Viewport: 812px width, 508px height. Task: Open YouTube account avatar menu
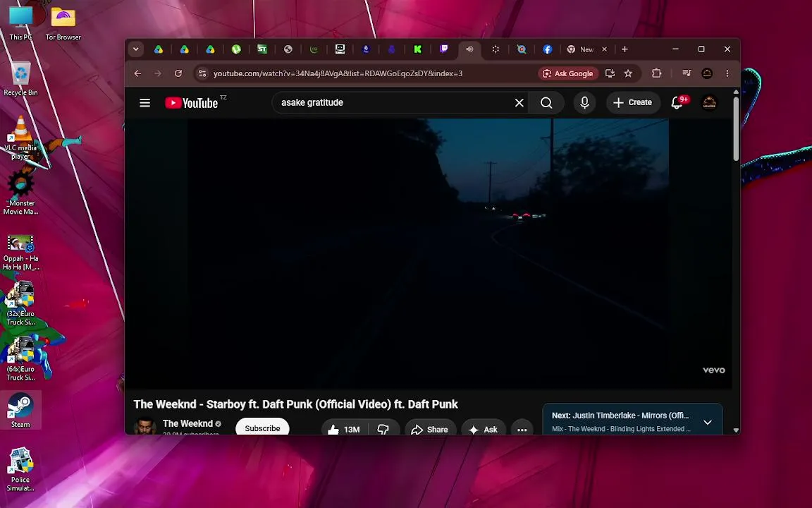710,102
